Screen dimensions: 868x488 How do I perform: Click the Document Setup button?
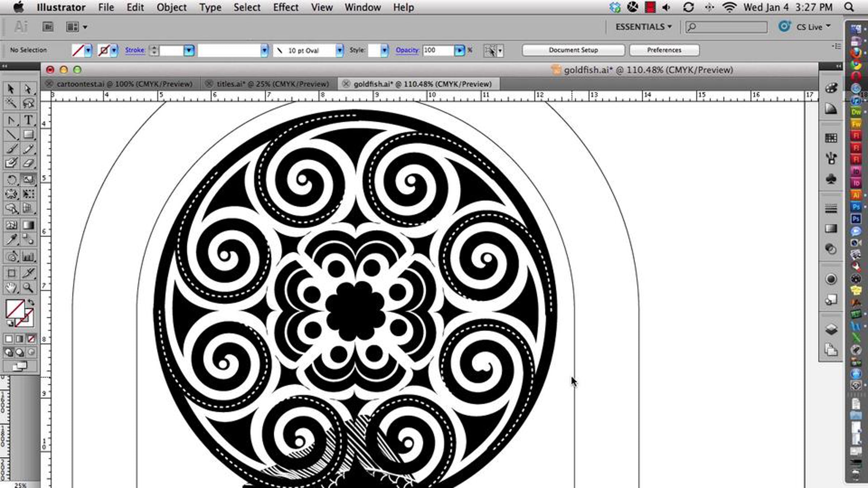pos(573,50)
